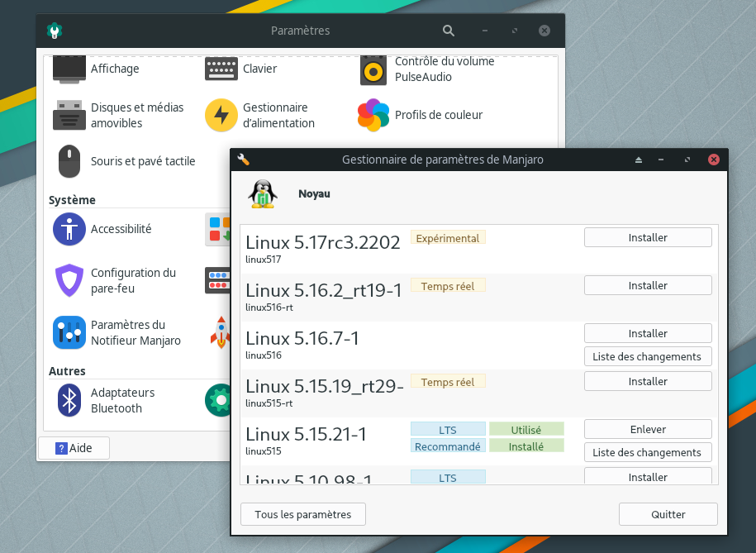Open the Souris et pavé tactile icon
The image size is (756, 553).
coord(69,161)
